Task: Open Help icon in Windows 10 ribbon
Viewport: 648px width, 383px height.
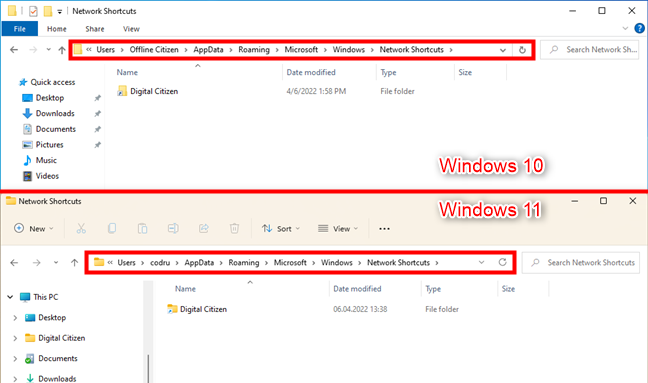Action: click(x=639, y=29)
